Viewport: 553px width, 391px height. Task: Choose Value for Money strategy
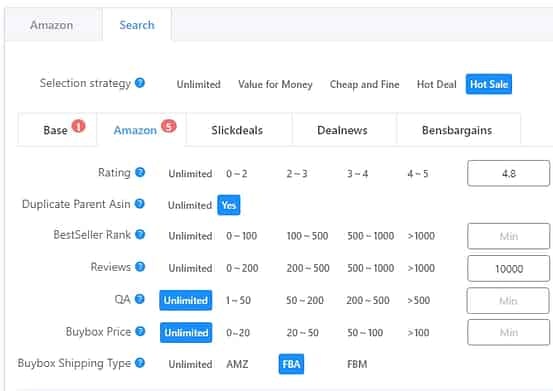pyautogui.click(x=275, y=84)
